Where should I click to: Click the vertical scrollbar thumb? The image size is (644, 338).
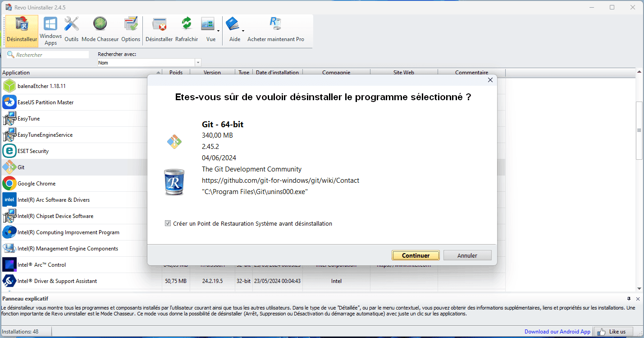639,130
